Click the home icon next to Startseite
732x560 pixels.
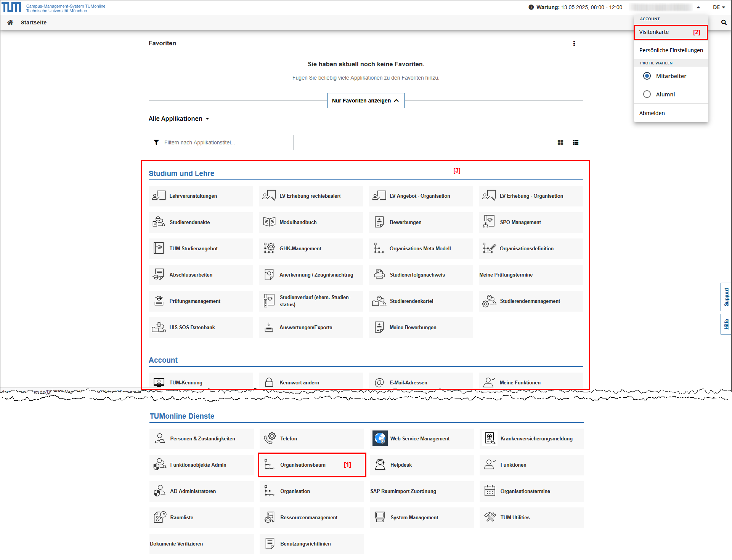click(x=10, y=22)
